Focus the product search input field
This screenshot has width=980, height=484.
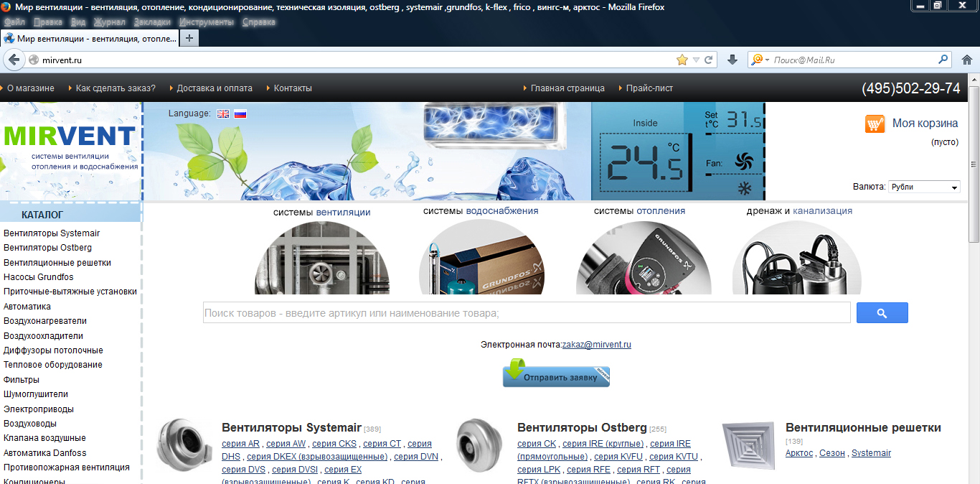pos(527,313)
